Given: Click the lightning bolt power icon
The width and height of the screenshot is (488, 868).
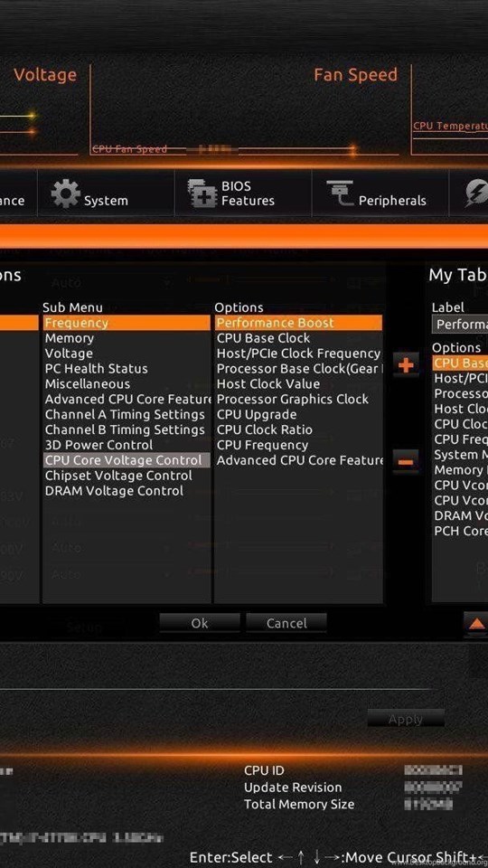Looking at the screenshot, I should coord(476,193).
